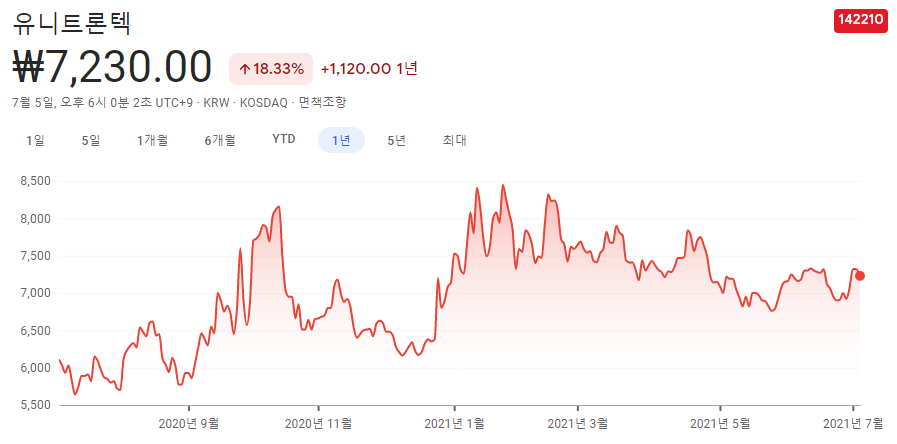Open the 면책조항 disclaimer link
The image size is (897, 444).
coord(323,103)
